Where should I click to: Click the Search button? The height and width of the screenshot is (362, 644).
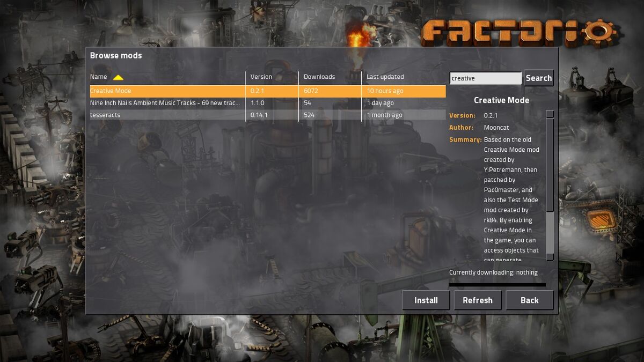tap(538, 78)
